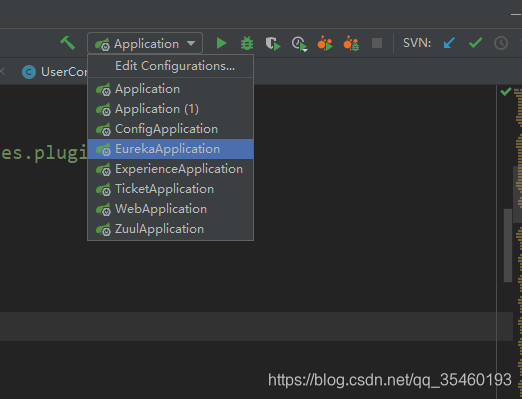522x399 pixels.
Task: Select EurekaApplication configuration
Action: pyautogui.click(x=170, y=149)
